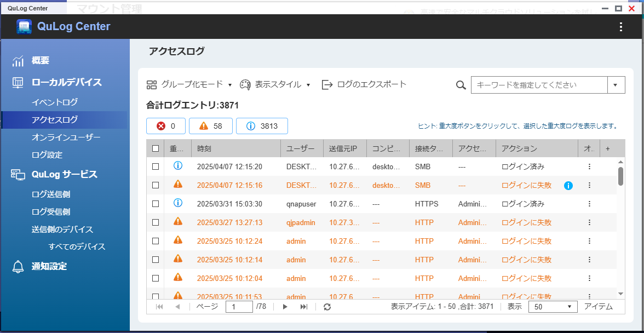The image size is (644, 333).
Task: Open 通知設定 in sidebar
Action: (x=49, y=267)
